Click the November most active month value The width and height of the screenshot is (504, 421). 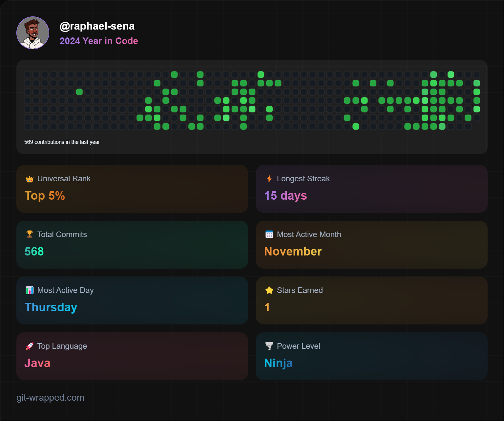[x=293, y=252]
